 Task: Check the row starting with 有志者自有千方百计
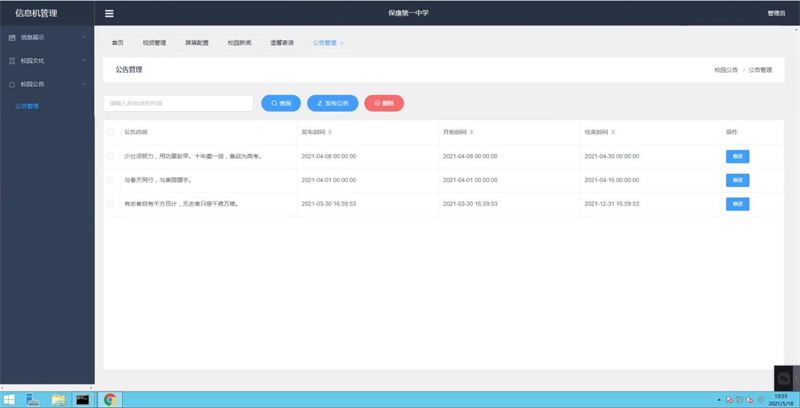pyautogui.click(x=110, y=204)
